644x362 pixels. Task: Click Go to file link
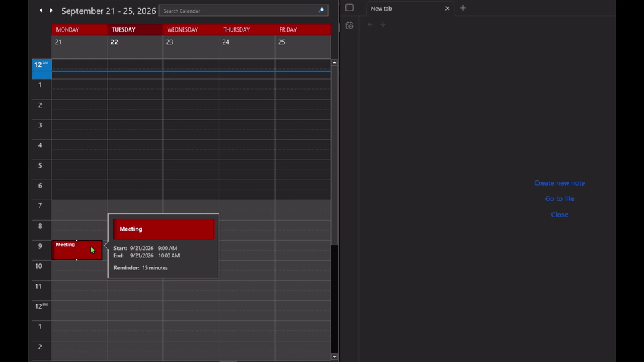point(559,198)
